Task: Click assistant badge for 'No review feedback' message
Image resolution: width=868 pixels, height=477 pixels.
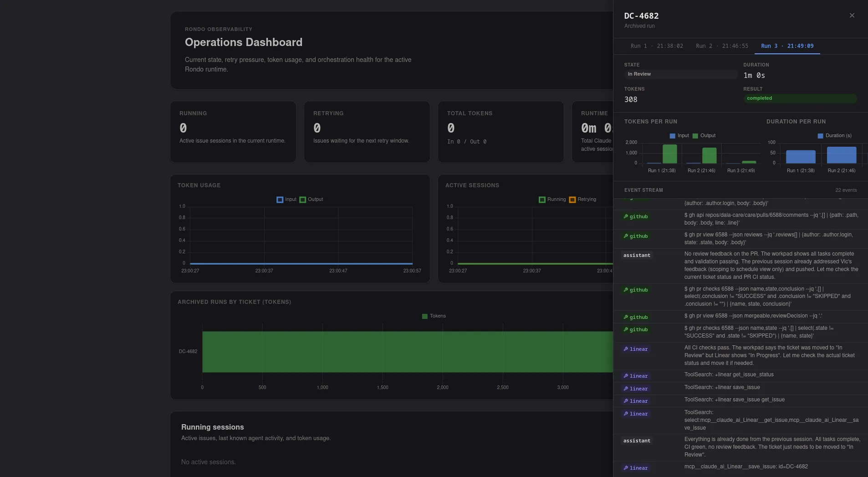Action: pos(637,256)
